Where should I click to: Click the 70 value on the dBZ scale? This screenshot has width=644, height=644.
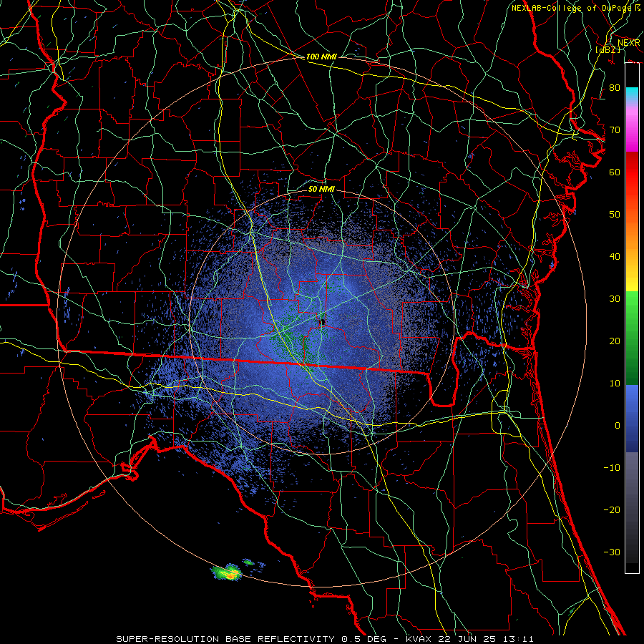tap(615, 130)
